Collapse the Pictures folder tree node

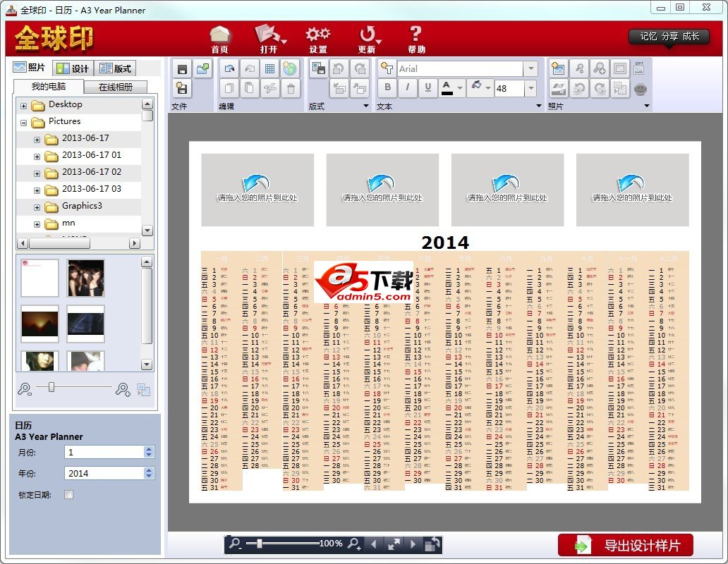tap(24, 123)
